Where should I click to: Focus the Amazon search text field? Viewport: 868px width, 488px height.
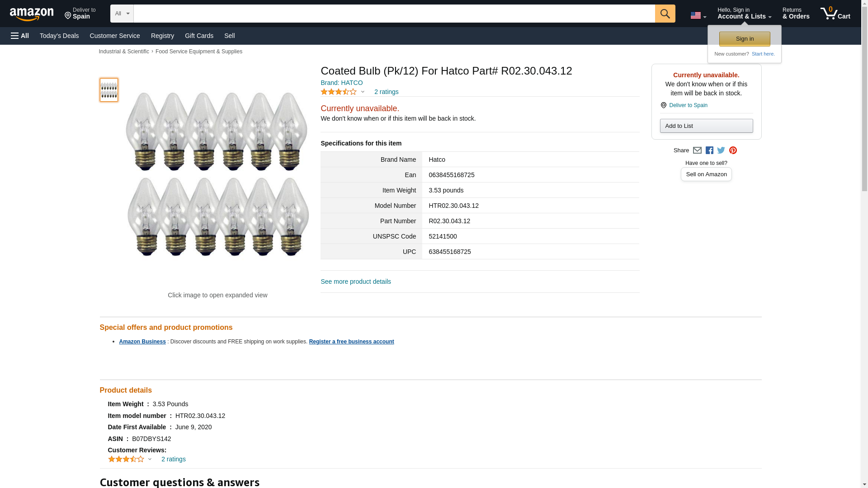(394, 14)
